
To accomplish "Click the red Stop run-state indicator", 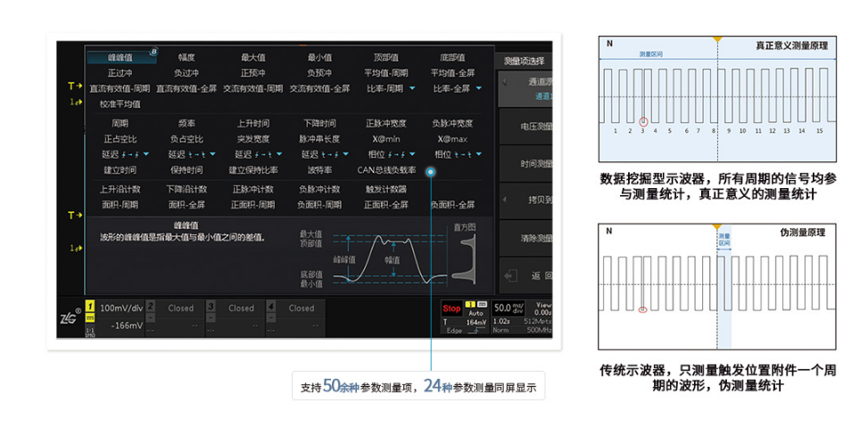I will coord(451,308).
